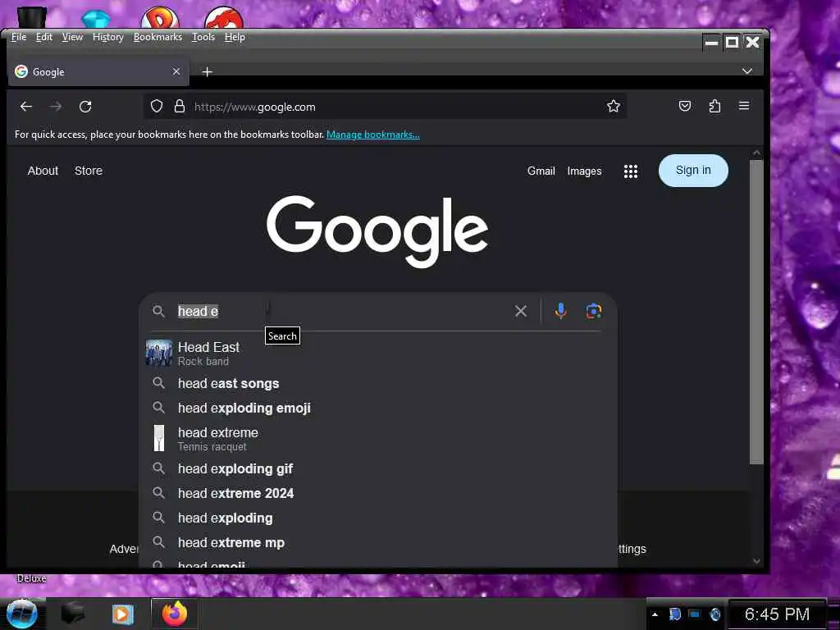Open the Google apps grid
Screen dimensions: 840x630
click(x=631, y=171)
